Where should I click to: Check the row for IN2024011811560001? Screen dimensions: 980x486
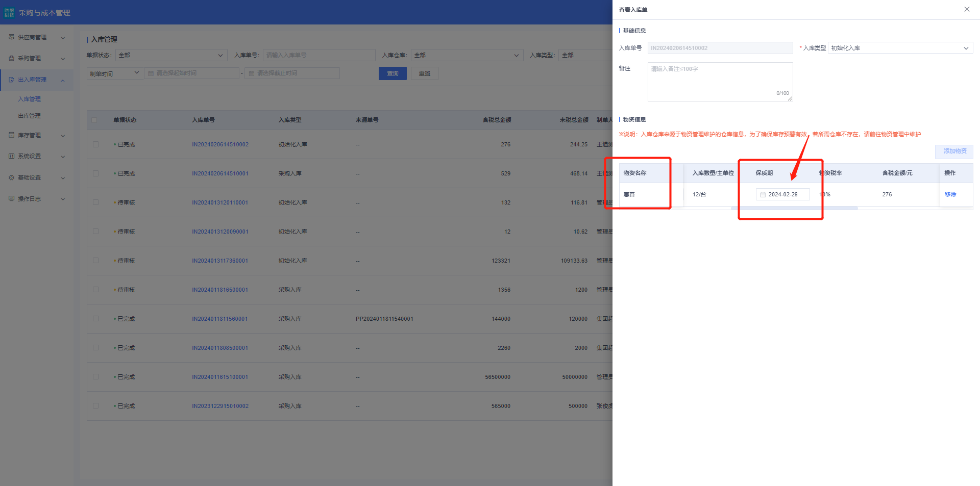(x=95, y=319)
